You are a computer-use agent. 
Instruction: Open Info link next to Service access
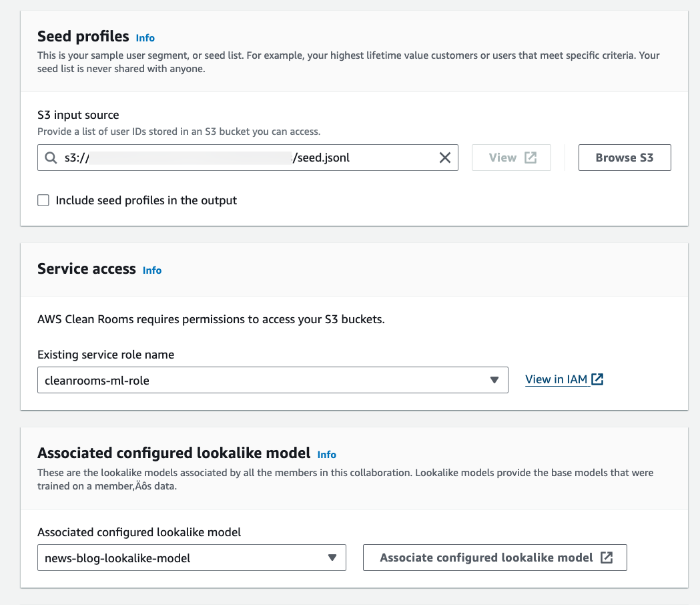[x=152, y=270]
